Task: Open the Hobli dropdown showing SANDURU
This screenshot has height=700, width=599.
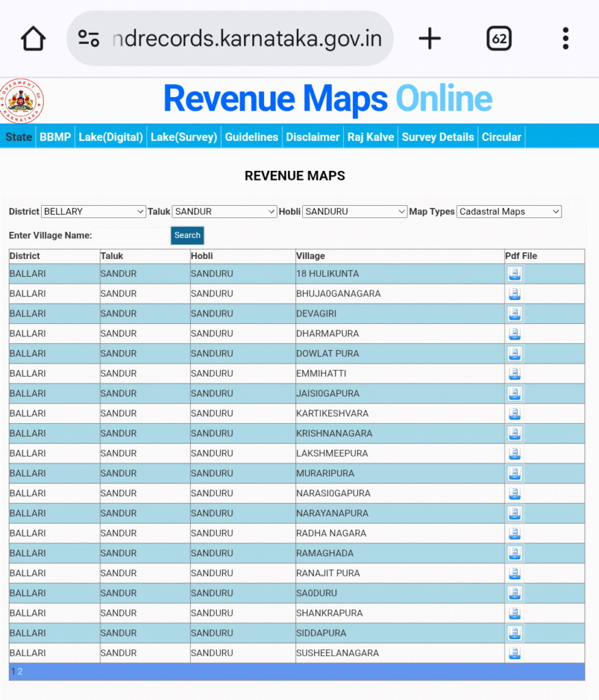Action: pyautogui.click(x=355, y=212)
